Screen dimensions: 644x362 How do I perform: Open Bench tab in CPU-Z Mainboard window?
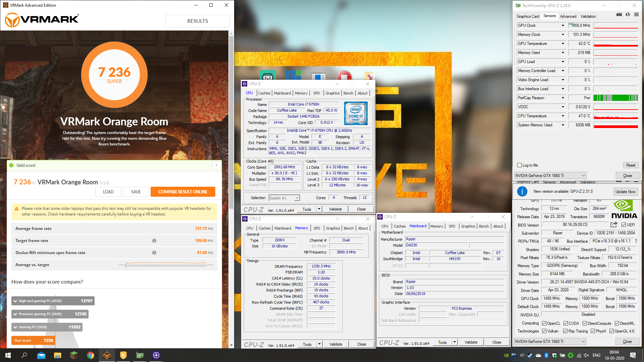[x=484, y=226]
